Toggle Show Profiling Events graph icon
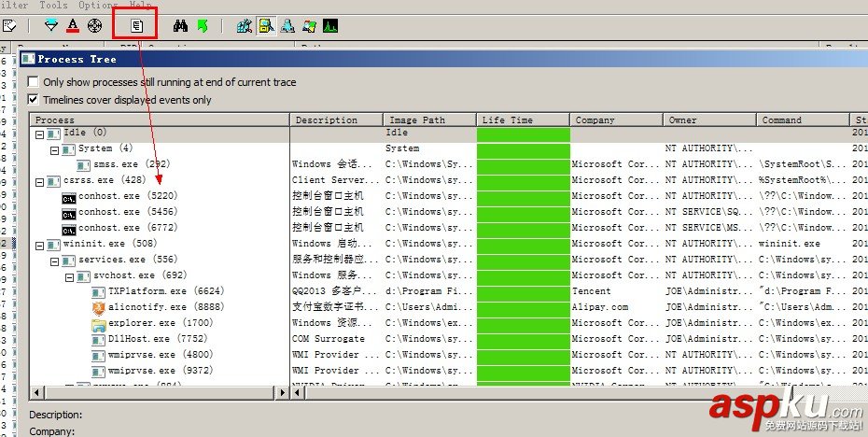 [330, 25]
